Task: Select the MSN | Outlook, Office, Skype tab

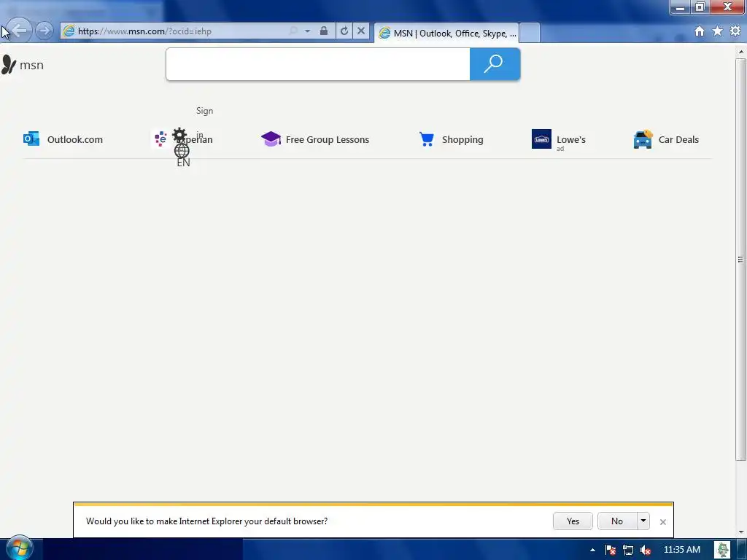Action: pos(447,33)
